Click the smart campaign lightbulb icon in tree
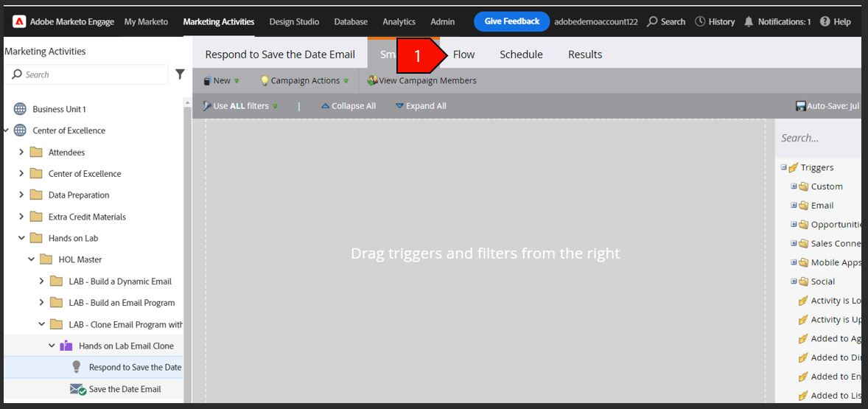Viewport: 868px width, 409px height. tap(77, 367)
